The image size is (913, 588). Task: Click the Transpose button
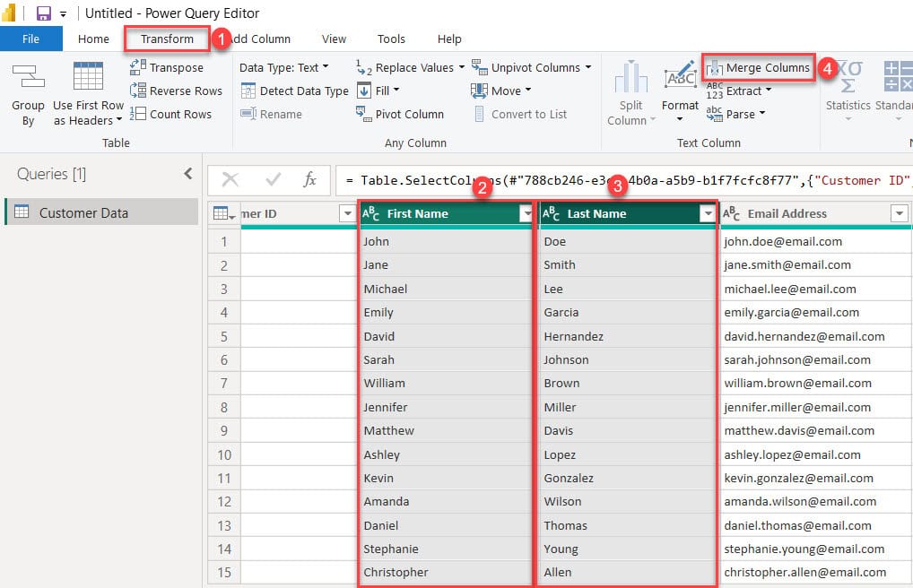(167, 67)
